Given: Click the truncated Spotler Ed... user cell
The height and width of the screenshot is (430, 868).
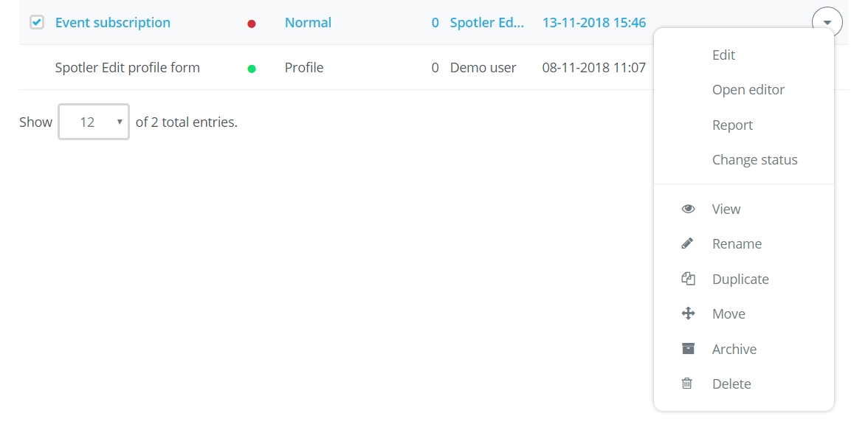Looking at the screenshot, I should tap(486, 23).
